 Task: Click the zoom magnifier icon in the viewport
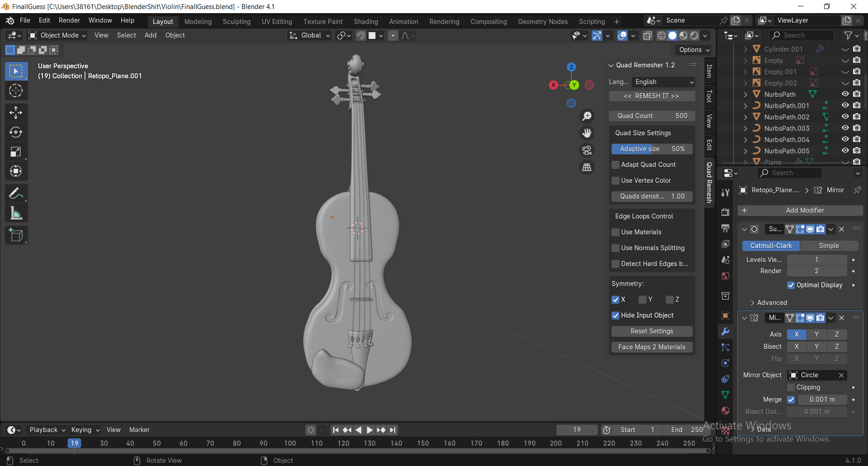tap(587, 116)
